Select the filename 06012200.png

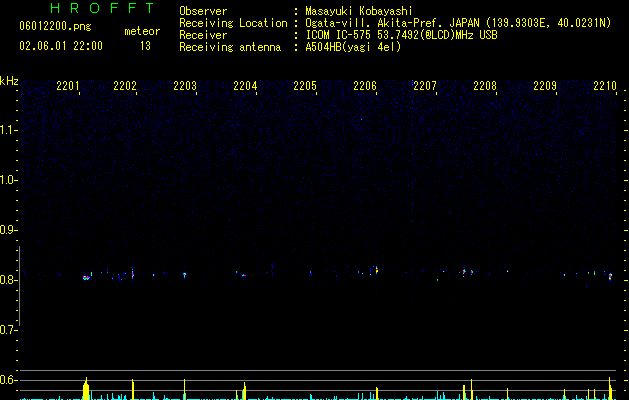point(55,27)
